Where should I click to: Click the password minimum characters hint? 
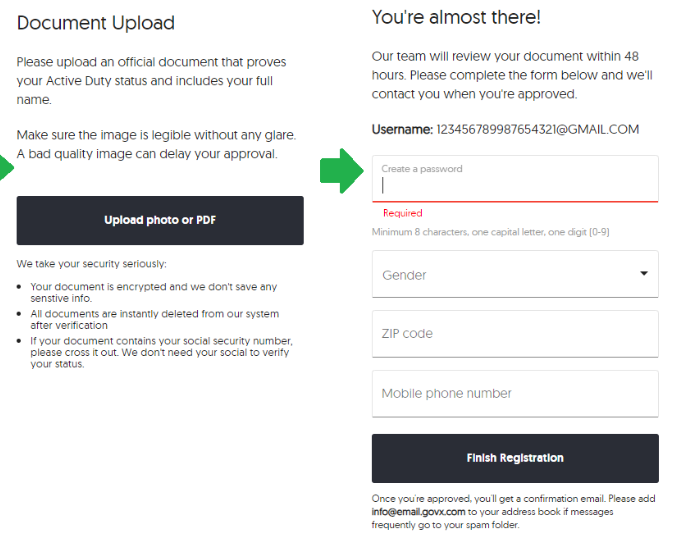[x=491, y=232]
